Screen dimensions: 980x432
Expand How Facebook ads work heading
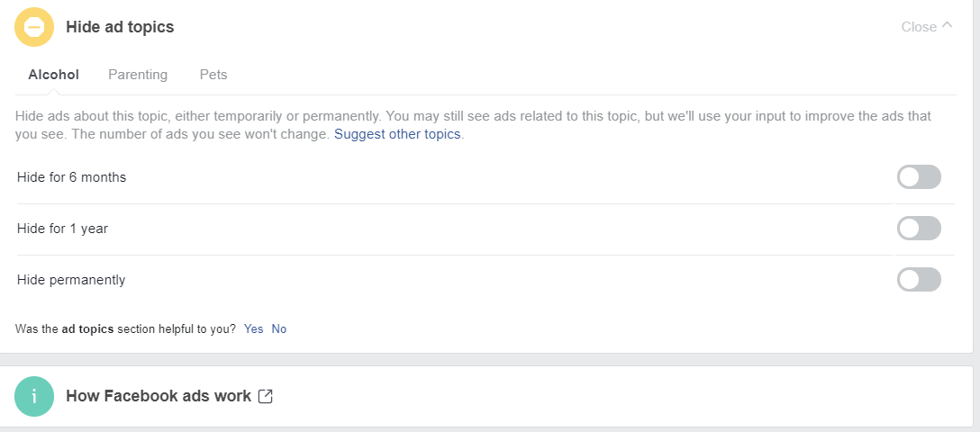159,396
